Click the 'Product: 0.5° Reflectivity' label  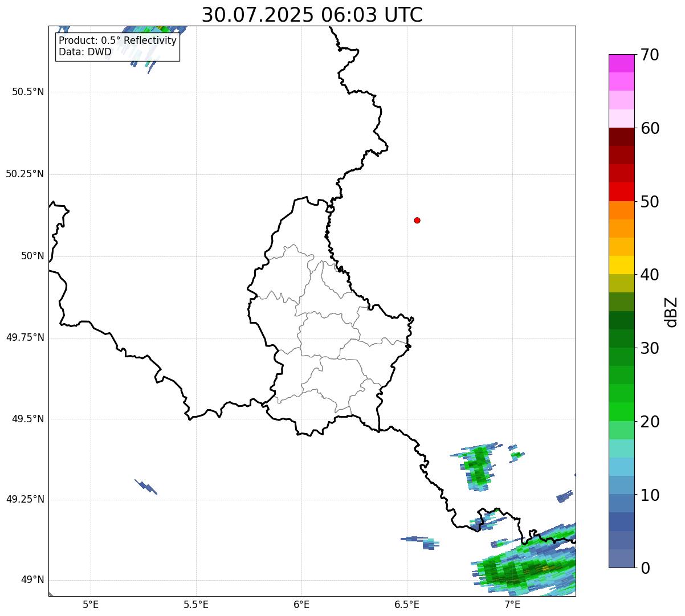[117, 41]
